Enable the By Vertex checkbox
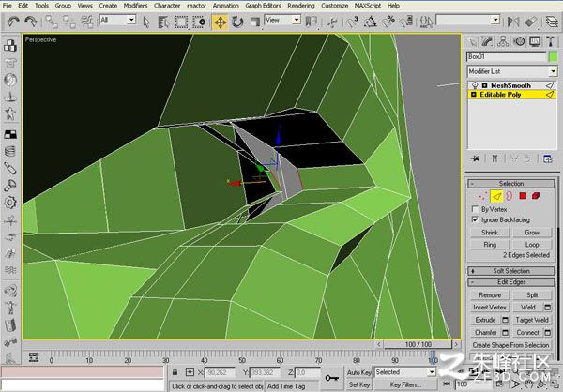 point(475,209)
